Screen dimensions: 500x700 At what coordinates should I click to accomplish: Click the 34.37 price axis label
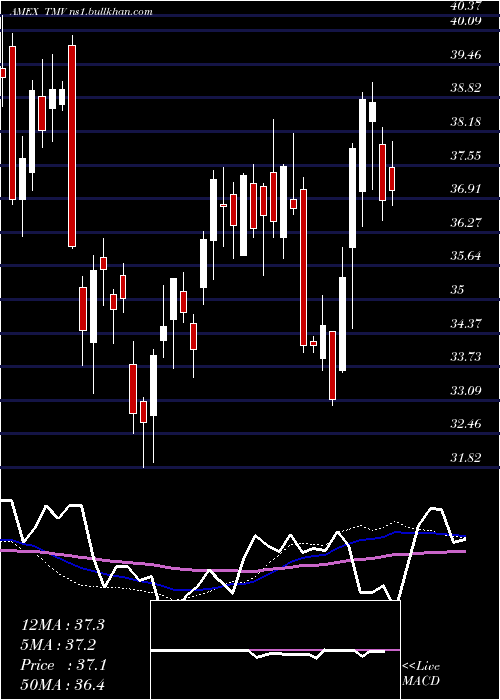(466, 324)
